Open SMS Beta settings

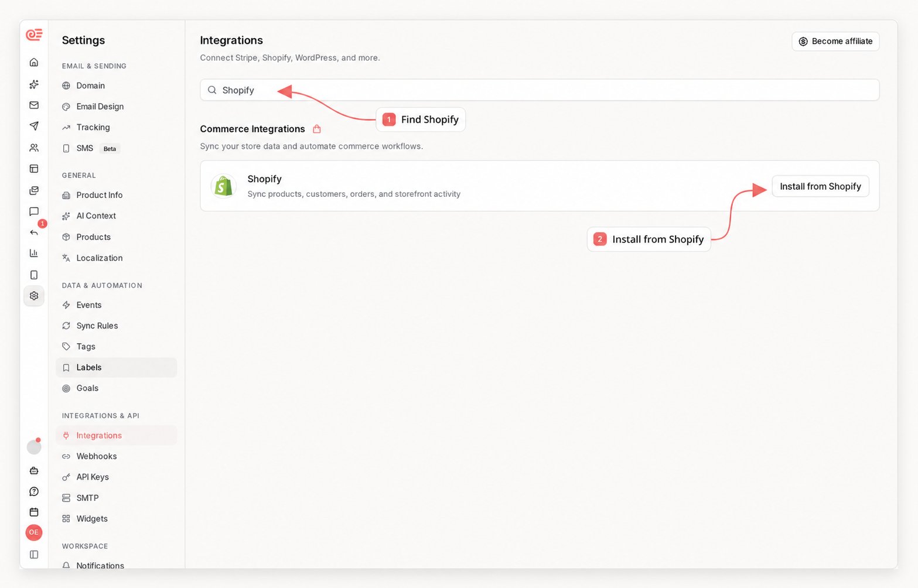(117, 148)
